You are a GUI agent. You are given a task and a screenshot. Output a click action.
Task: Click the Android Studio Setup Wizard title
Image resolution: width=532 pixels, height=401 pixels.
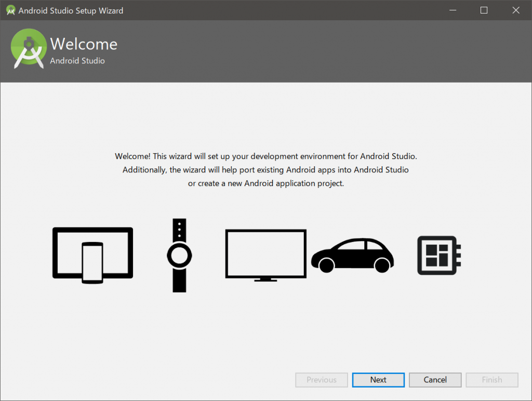click(x=71, y=10)
